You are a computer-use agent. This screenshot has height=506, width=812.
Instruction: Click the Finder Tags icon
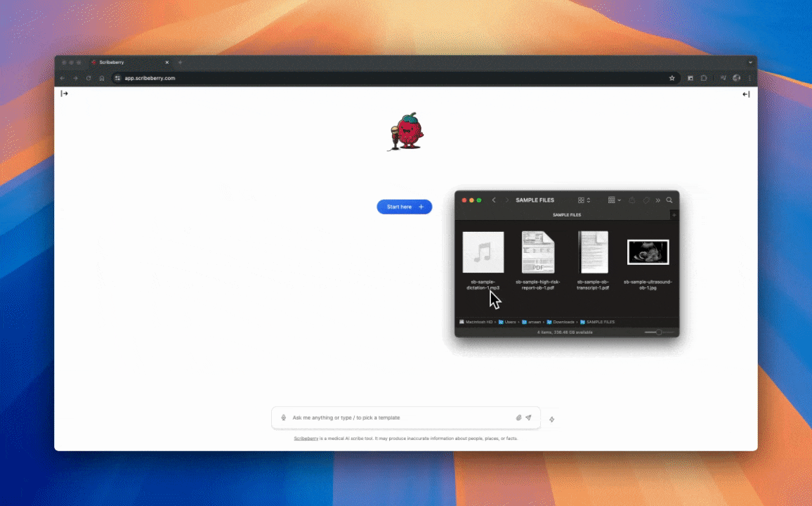point(646,200)
